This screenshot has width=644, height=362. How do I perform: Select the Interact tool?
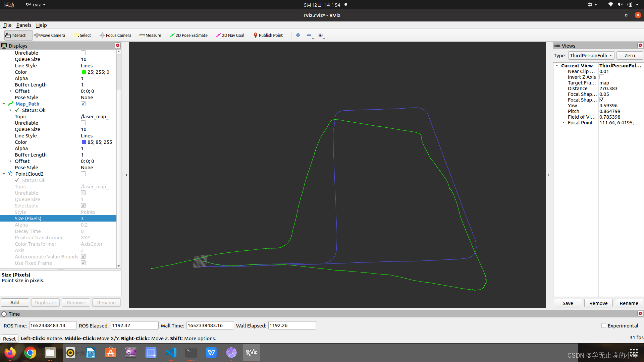(x=16, y=35)
